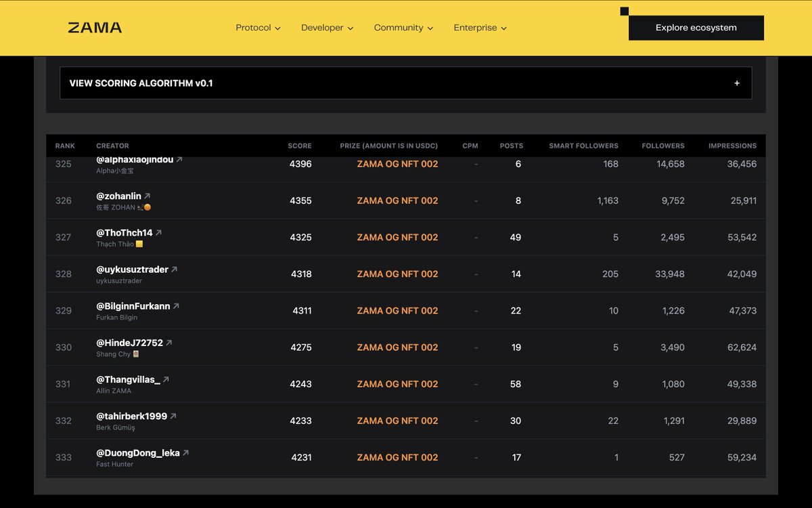Click the IMPRESSIONS column header

point(733,146)
